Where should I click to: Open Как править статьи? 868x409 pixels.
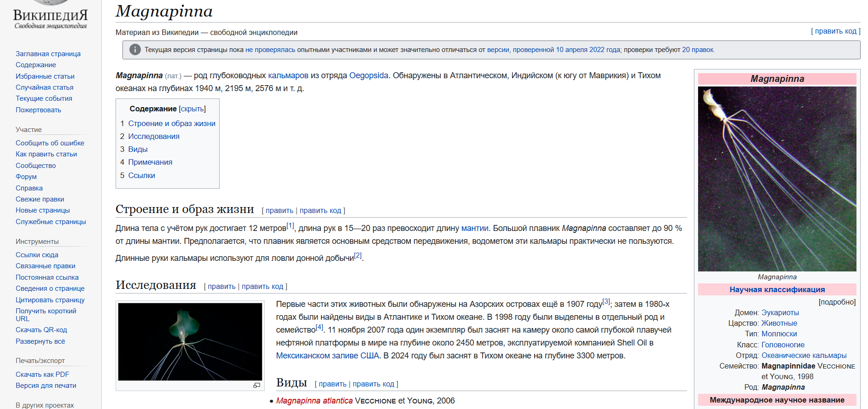point(46,154)
